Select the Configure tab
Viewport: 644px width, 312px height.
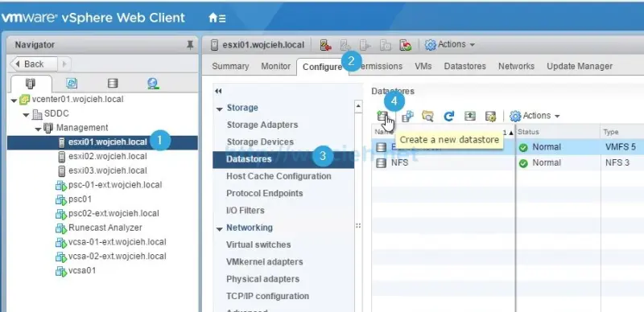pos(322,67)
